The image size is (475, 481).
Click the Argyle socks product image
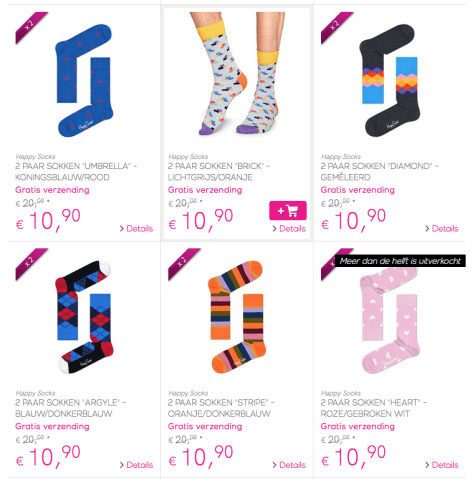coord(84,317)
